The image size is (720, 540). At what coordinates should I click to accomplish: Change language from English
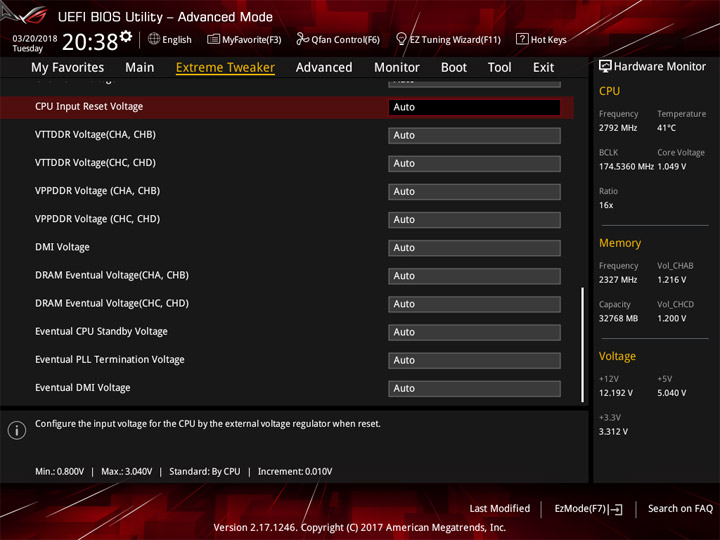coord(177,39)
